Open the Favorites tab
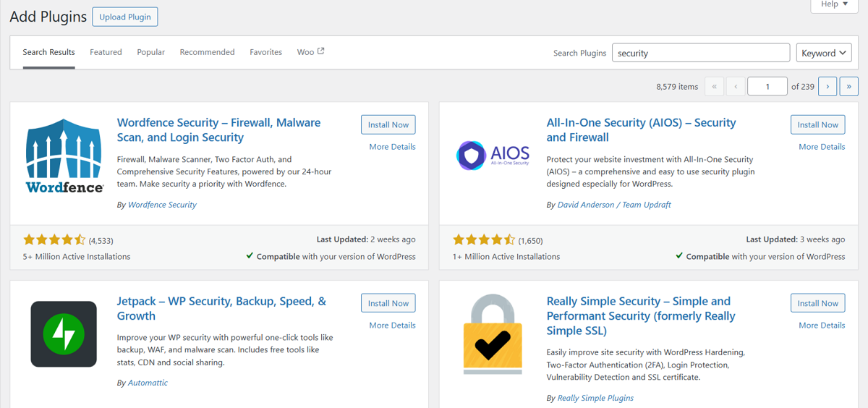The height and width of the screenshot is (408, 868). (x=265, y=52)
